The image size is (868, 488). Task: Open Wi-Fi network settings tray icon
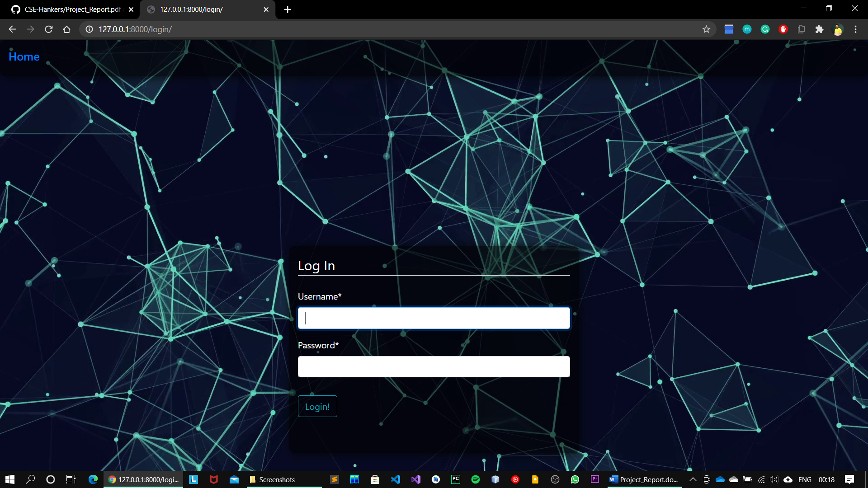click(761, 479)
